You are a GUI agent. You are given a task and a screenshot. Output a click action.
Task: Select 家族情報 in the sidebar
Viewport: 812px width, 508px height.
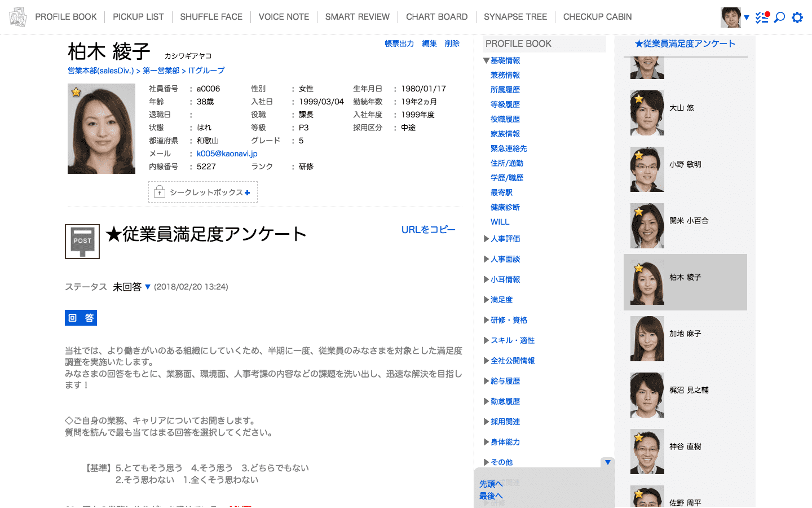(x=505, y=134)
